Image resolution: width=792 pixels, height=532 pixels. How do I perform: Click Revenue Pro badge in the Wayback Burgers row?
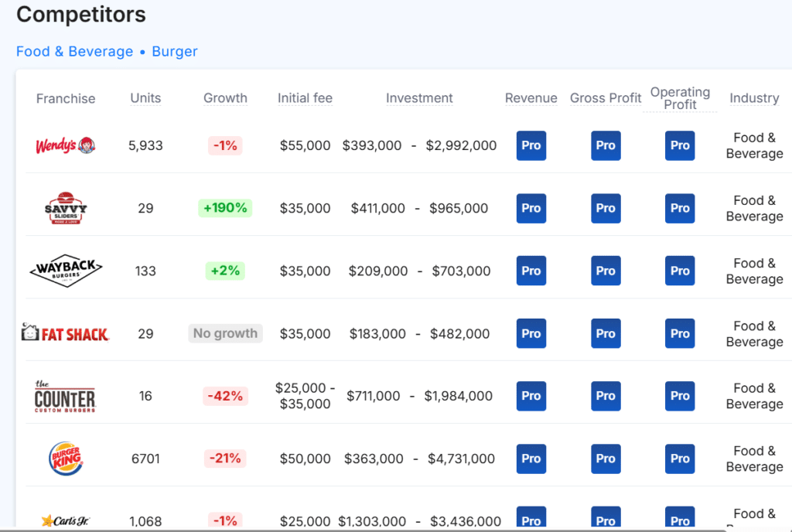point(531,271)
